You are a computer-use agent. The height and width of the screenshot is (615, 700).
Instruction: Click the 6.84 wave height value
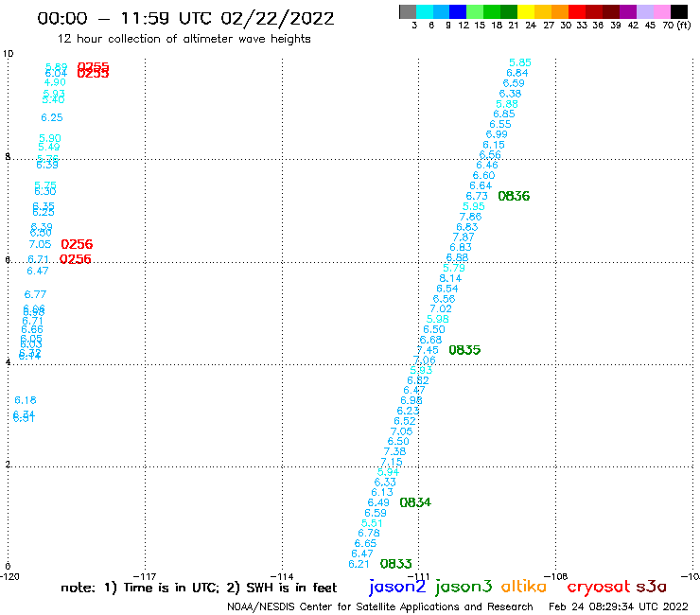point(517,73)
